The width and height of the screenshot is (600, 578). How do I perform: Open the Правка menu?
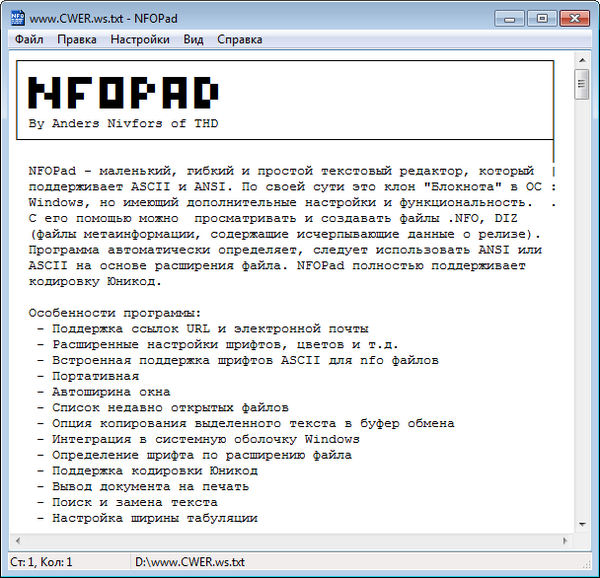(x=77, y=40)
